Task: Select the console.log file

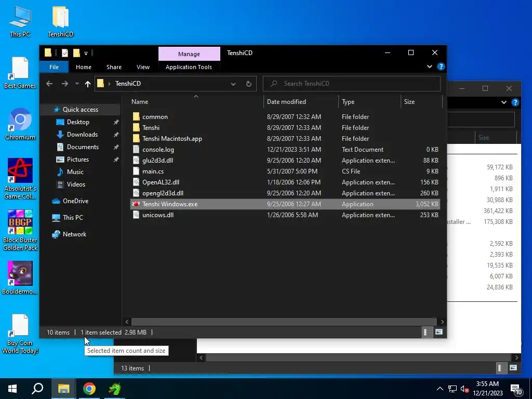Action: click(285, 149)
